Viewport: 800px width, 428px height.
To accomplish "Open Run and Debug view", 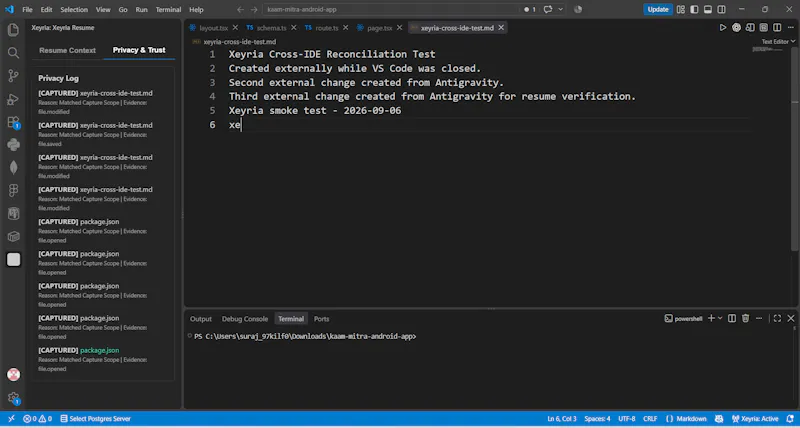I will tap(13, 99).
